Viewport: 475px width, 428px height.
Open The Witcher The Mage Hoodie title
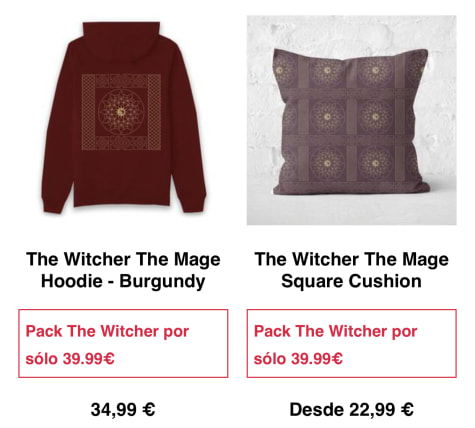tap(123, 270)
